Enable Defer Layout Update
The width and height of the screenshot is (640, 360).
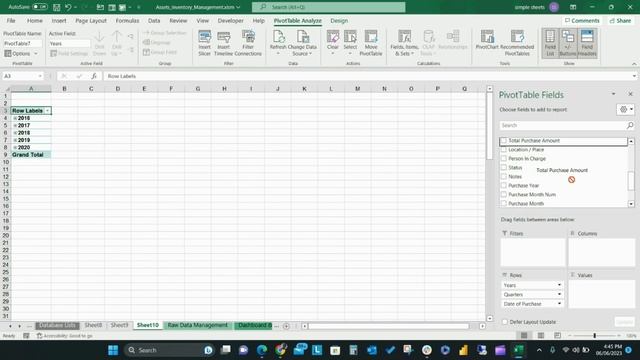[504, 322]
